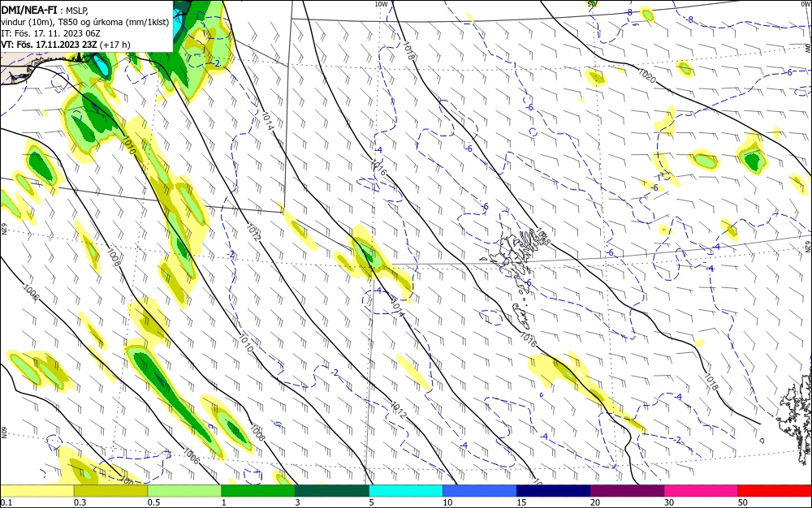The height and width of the screenshot is (508, 812).
Task: Select the 'IT: Fös. 17. 11. 2023 06Z' line
Action: tap(50, 33)
